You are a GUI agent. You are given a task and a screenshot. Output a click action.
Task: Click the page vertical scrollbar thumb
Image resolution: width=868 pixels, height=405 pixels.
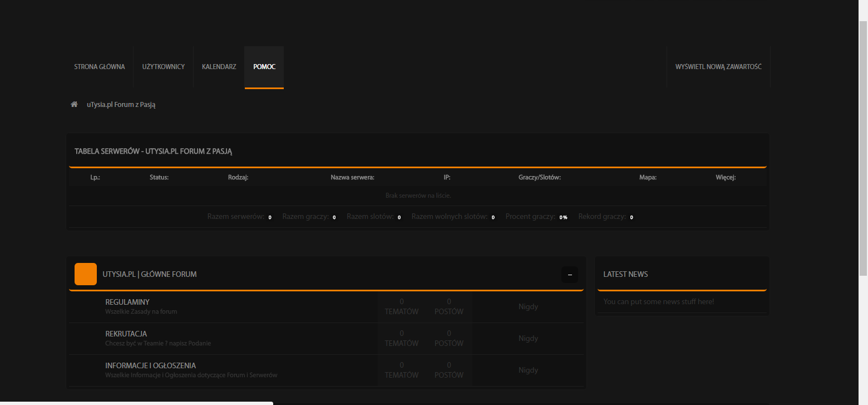[x=863, y=148]
